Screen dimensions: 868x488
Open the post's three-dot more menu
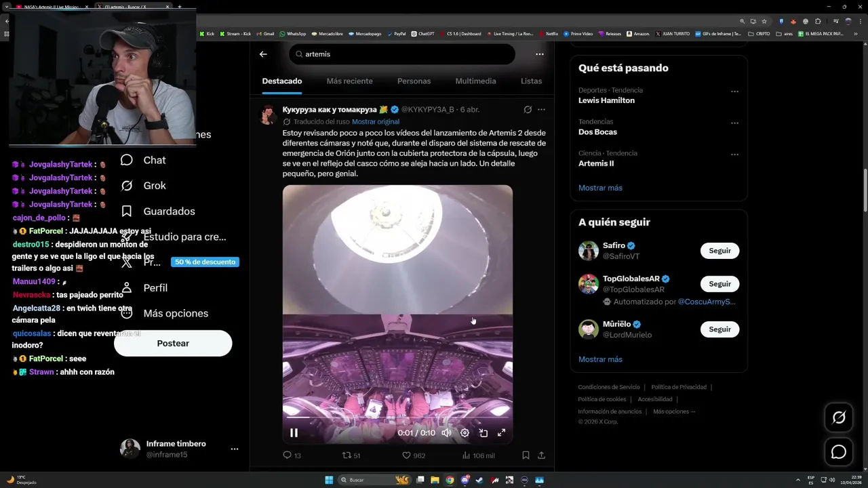click(541, 109)
